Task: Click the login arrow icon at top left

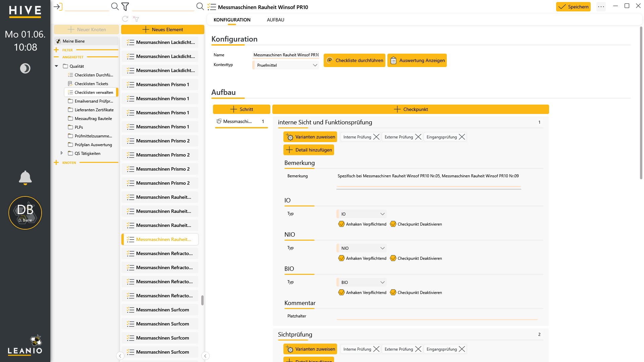Action: pyautogui.click(x=58, y=6)
